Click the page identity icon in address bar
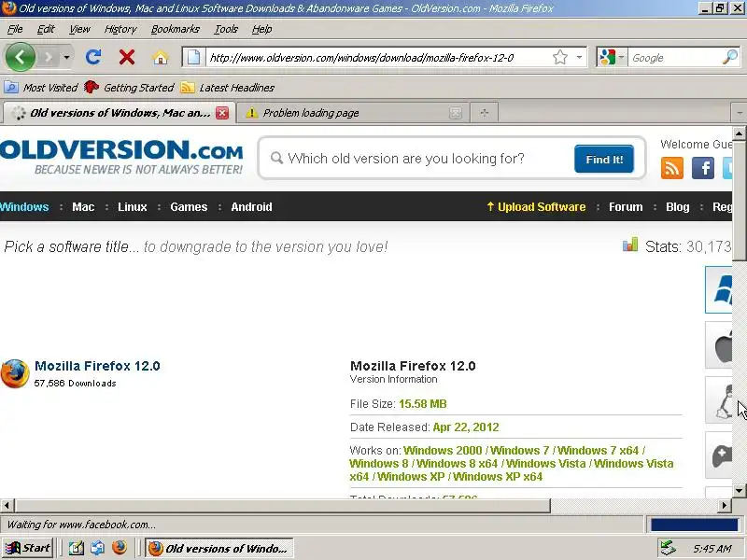This screenshot has width=747, height=560. (194, 58)
